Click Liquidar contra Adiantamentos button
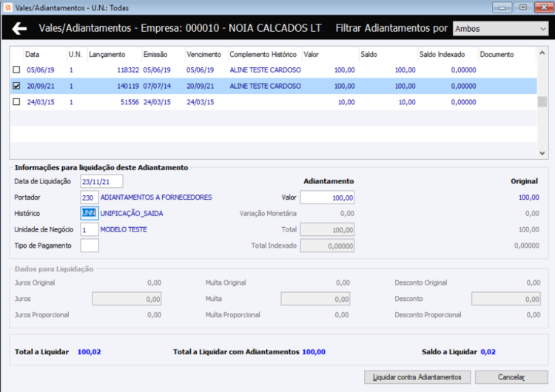The width and height of the screenshot is (555, 392). tap(417, 377)
